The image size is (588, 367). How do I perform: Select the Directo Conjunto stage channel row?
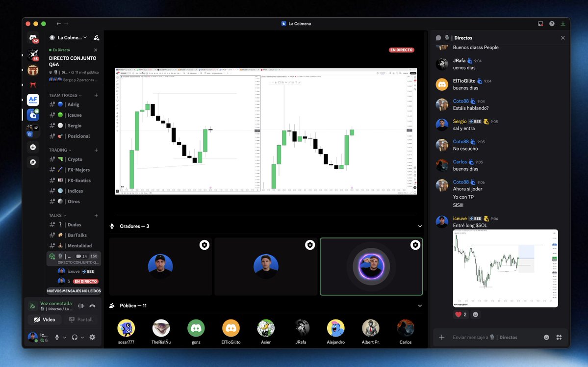(74, 259)
